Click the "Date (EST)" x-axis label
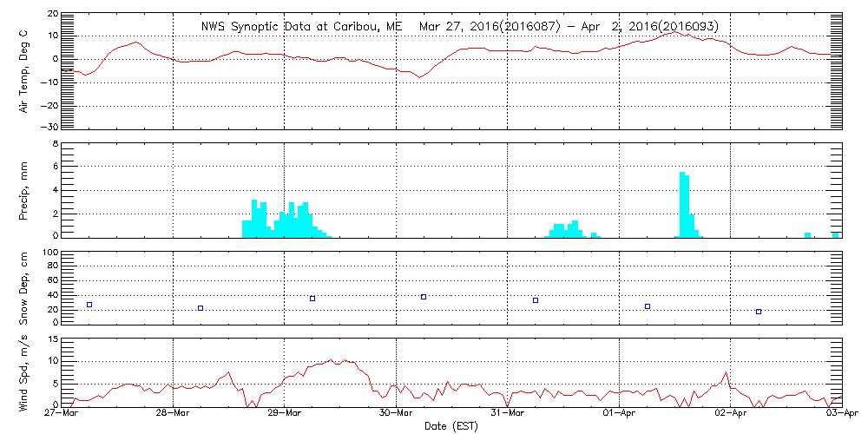This screenshot has width=868, height=434. (451, 426)
